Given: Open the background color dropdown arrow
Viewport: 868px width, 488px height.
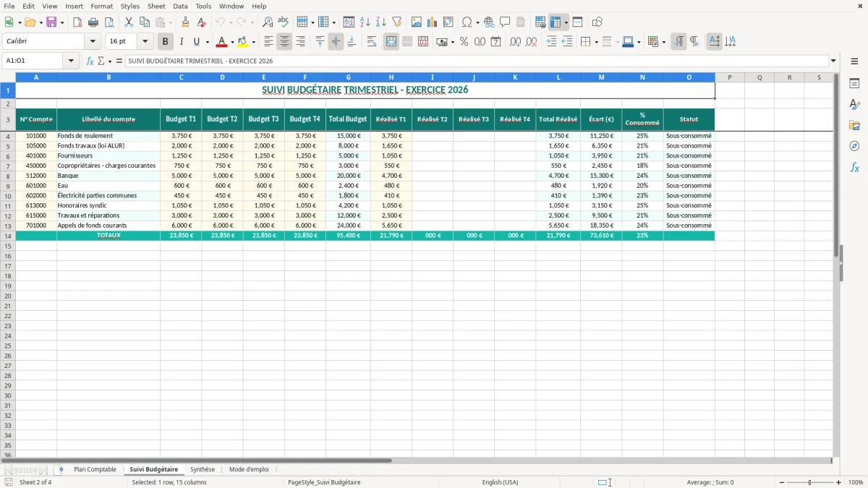Looking at the screenshot, I should click(253, 42).
